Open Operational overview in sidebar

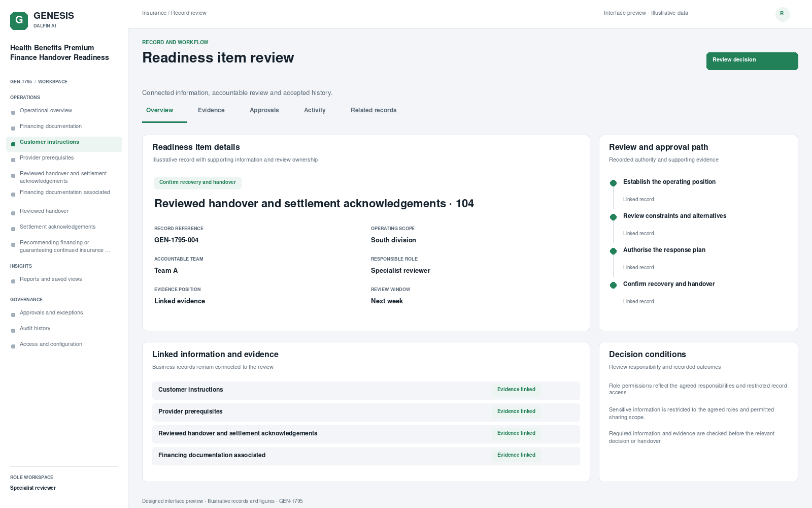pyautogui.click(x=64, y=111)
